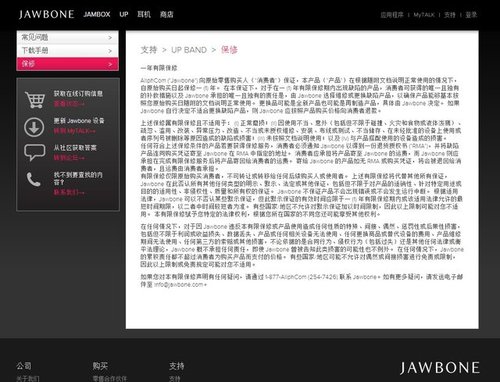
Task: Click the chevron on the 保修 row
Action: tap(110, 64)
